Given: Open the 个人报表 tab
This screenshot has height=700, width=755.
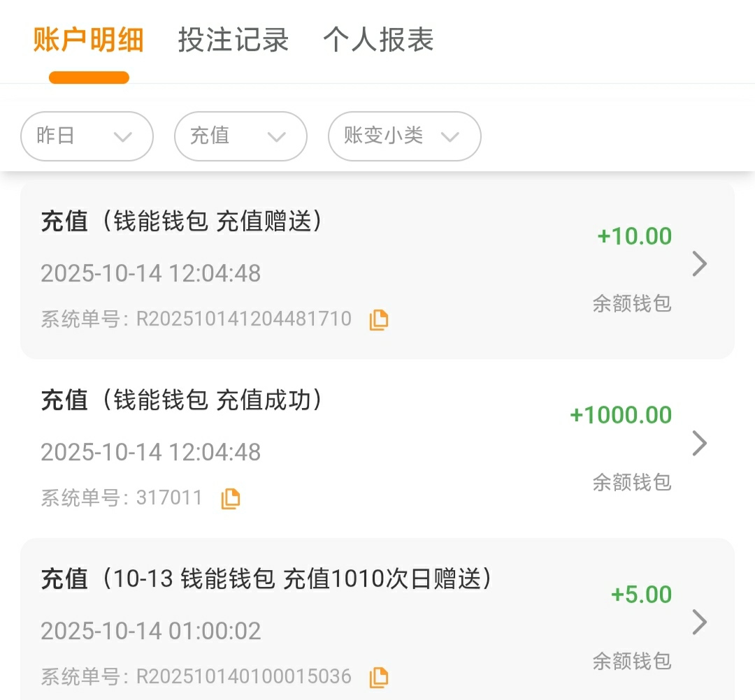Looking at the screenshot, I should click(x=378, y=41).
